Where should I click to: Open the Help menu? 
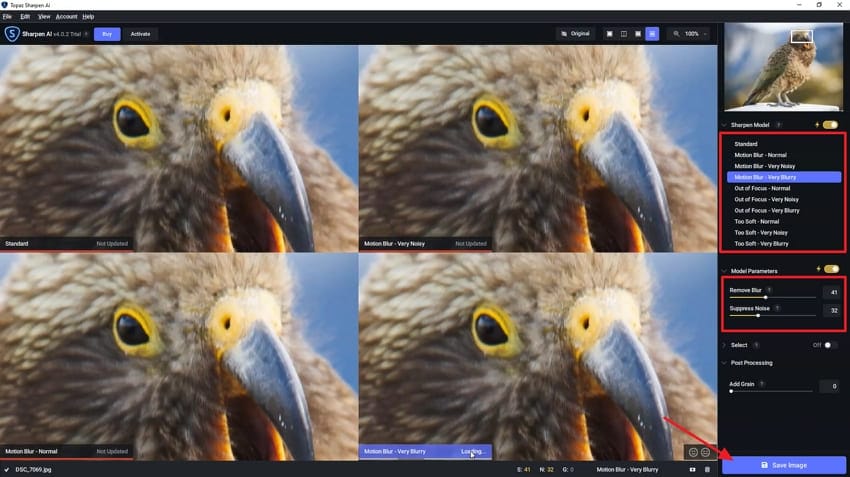88,16
